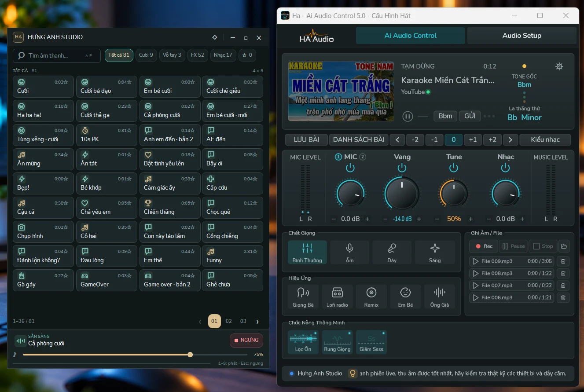Select the Lofi radio effect

point(337,297)
